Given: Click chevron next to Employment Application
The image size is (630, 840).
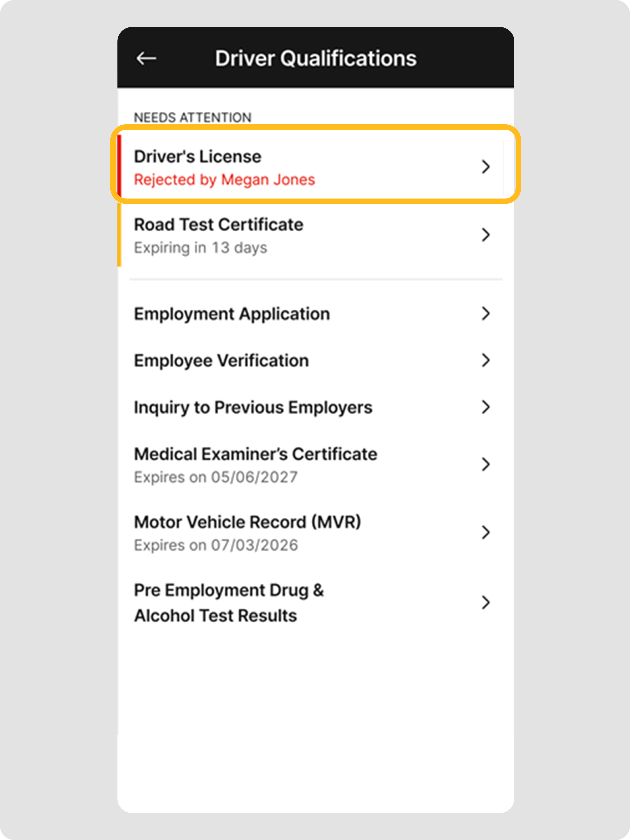Looking at the screenshot, I should pos(485,314).
